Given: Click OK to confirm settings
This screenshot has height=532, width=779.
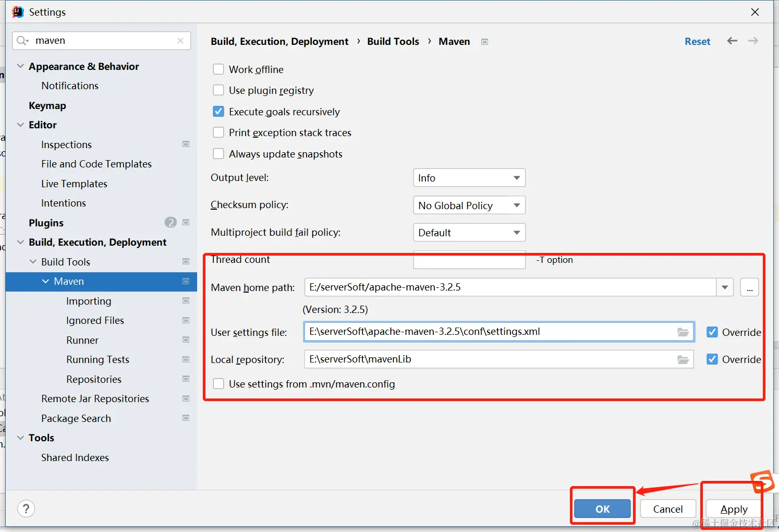Looking at the screenshot, I should tap(602, 509).
